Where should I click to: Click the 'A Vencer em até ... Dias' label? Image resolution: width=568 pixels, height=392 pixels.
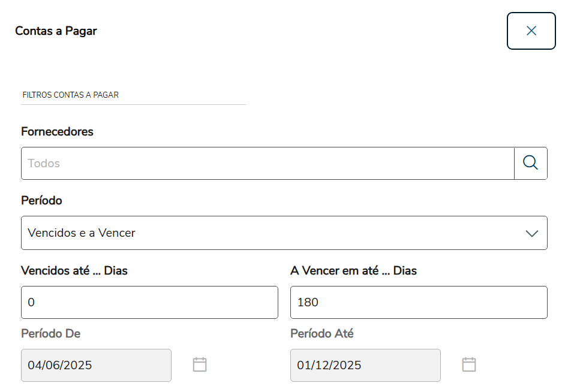click(353, 270)
